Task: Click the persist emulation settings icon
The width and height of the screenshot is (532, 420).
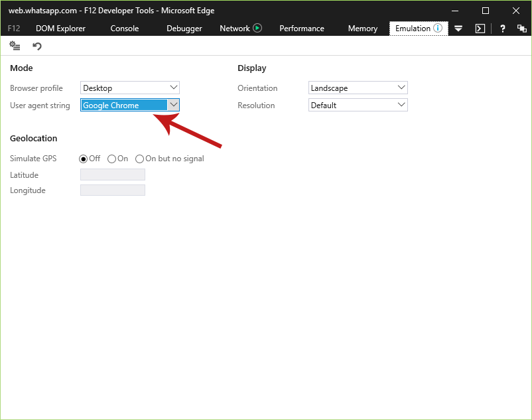Action: (x=15, y=46)
